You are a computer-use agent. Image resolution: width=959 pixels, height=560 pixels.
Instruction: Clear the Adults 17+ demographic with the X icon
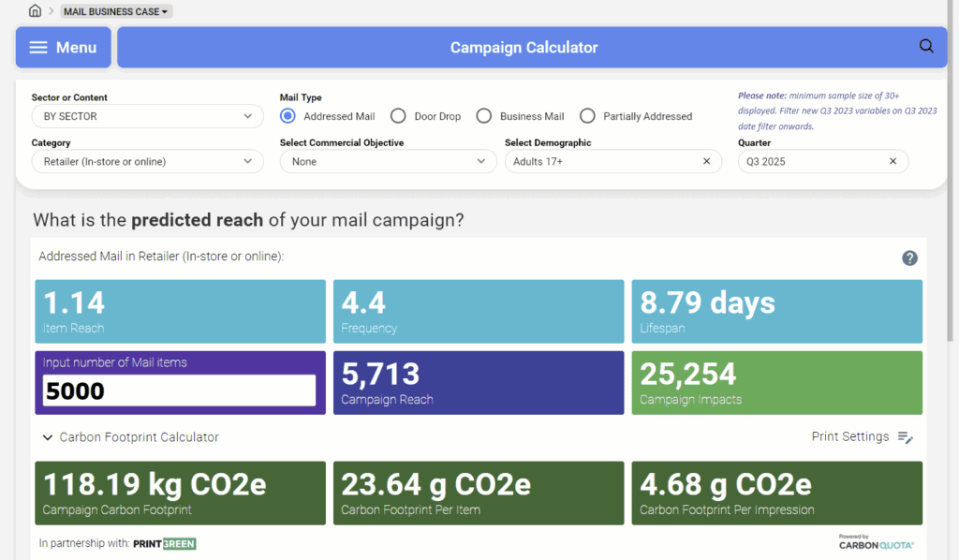tap(709, 161)
